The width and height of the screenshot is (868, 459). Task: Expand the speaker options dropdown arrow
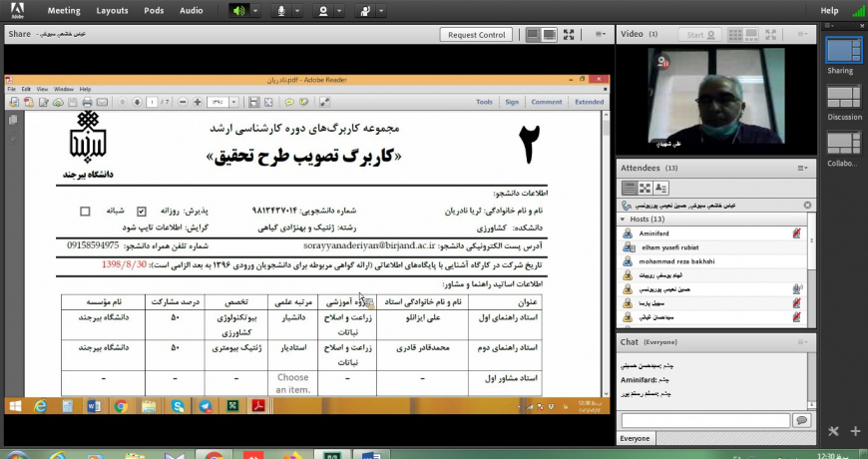click(254, 11)
